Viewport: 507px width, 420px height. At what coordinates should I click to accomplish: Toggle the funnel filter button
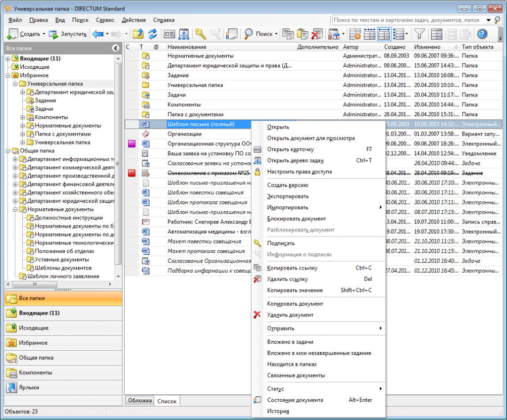coord(420,34)
